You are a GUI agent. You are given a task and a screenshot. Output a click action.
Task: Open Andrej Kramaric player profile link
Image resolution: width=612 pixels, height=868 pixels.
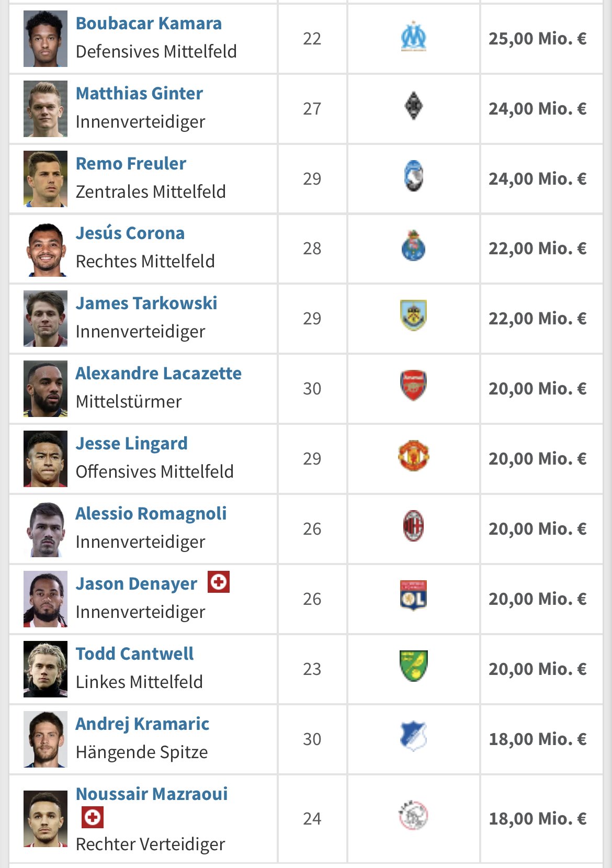[142, 724]
